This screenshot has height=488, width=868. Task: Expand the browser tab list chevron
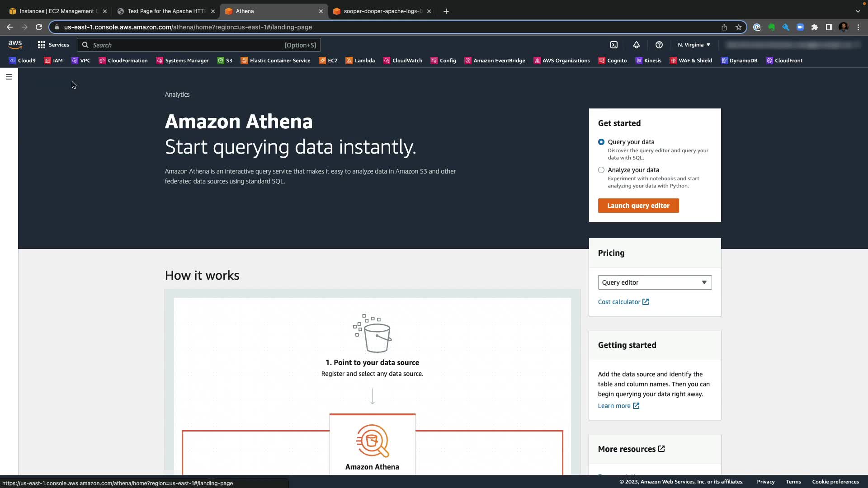pyautogui.click(x=858, y=11)
